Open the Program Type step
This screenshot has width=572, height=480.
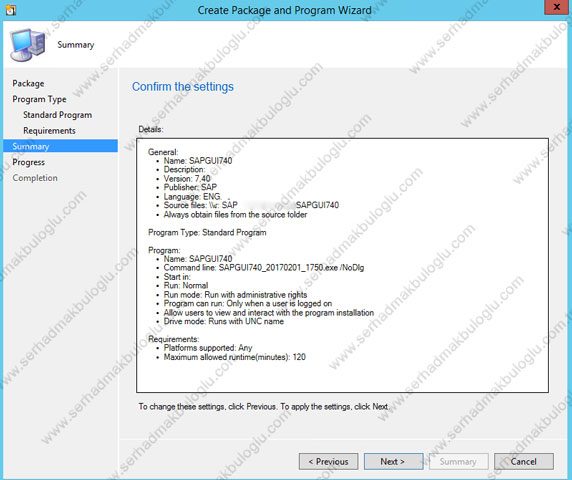(39, 99)
